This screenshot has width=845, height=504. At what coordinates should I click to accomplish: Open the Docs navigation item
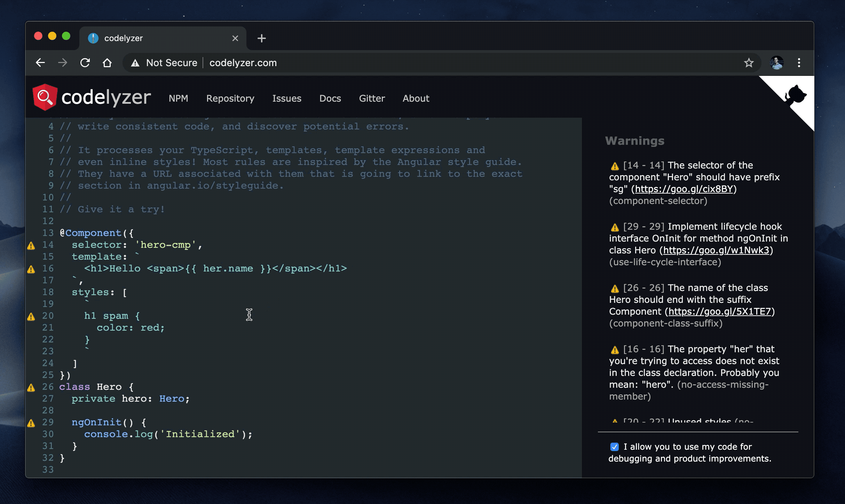pos(330,99)
